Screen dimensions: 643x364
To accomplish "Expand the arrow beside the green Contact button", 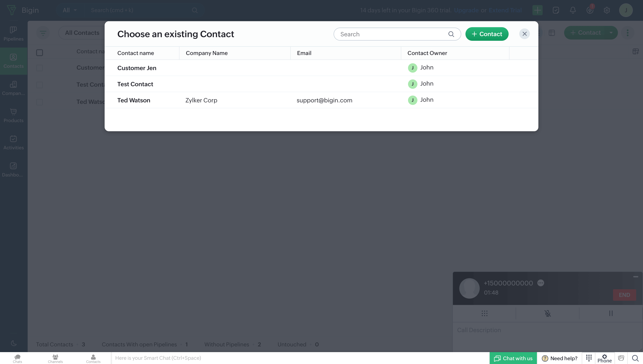I will (611, 33).
